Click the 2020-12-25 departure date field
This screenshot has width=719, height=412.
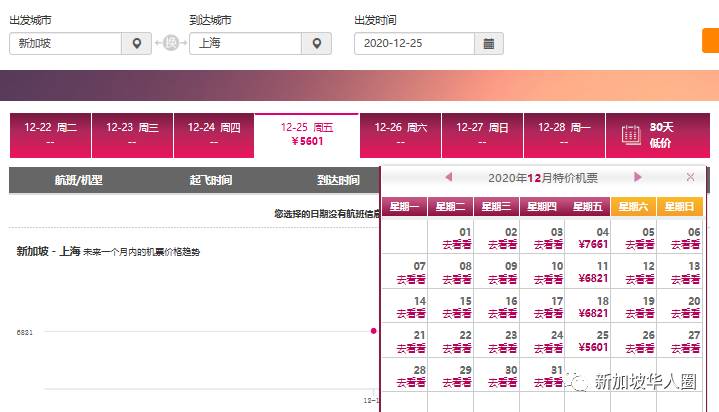pos(415,44)
